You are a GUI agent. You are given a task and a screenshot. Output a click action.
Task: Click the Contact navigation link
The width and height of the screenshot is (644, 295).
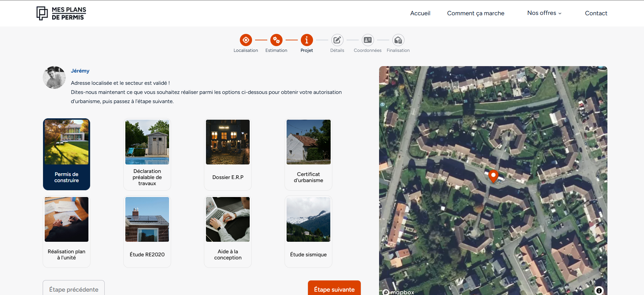coord(596,13)
